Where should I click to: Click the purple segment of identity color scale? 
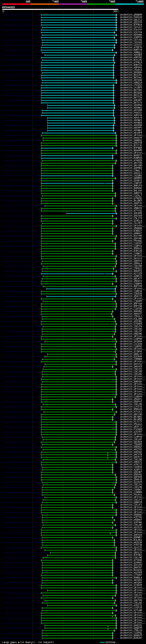point(73,4)
